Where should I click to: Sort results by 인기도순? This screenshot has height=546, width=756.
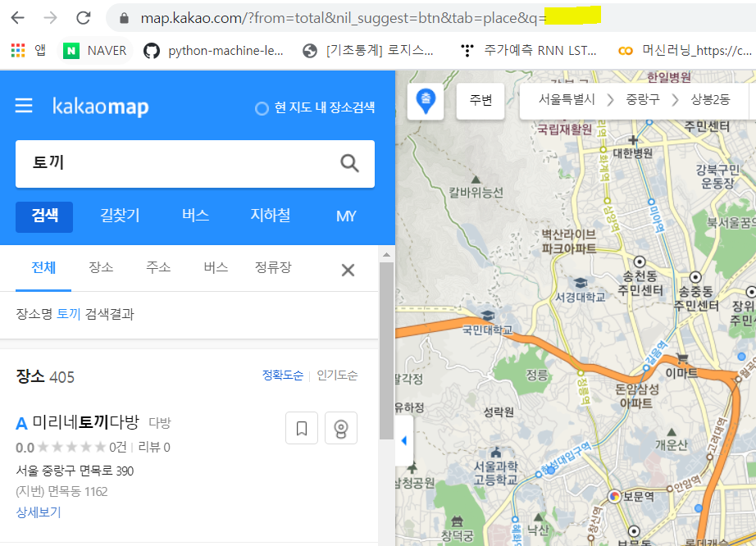tap(337, 375)
